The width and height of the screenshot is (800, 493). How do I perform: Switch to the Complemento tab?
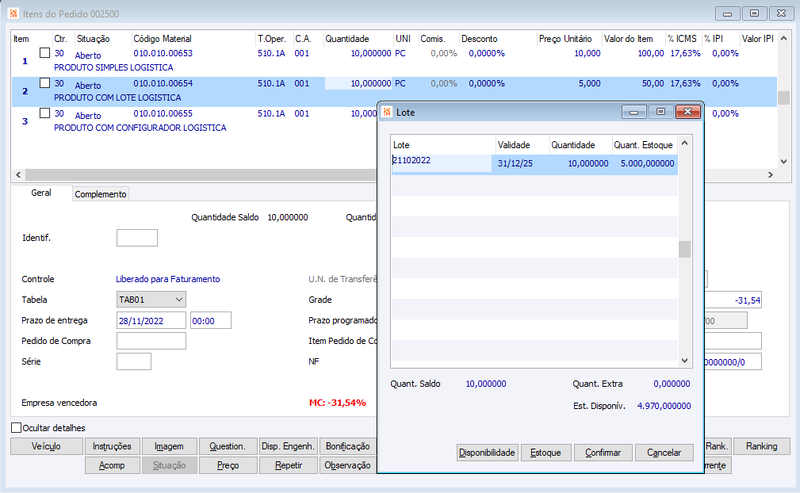pos(101,194)
